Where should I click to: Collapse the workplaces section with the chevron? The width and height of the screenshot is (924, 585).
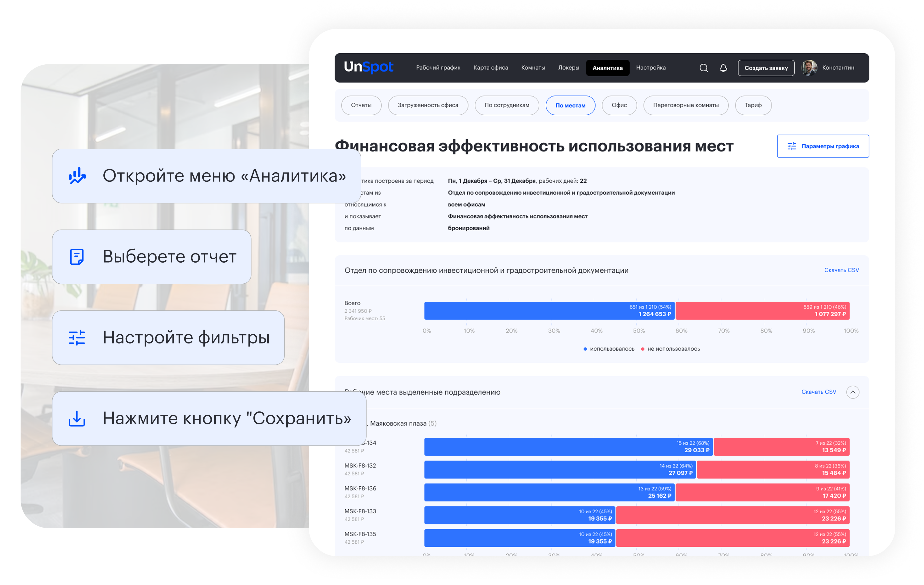tap(853, 392)
